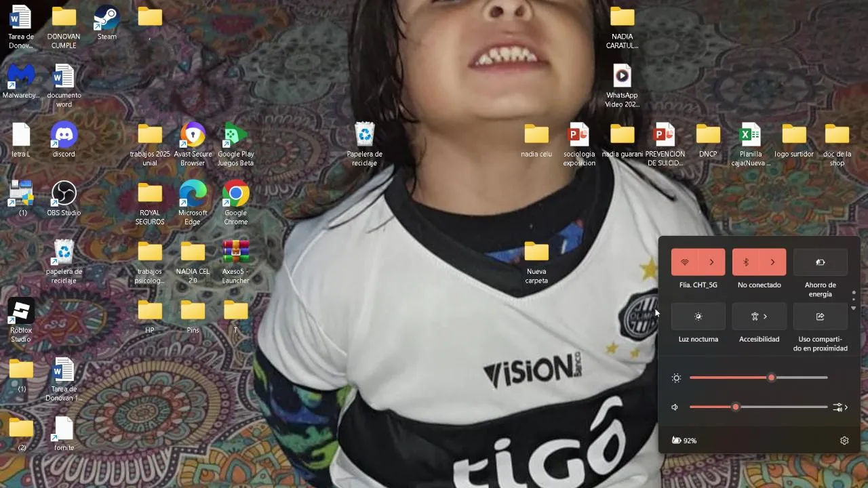868x488 pixels.
Task: Launch Avast Secure Browser
Action: (193, 145)
